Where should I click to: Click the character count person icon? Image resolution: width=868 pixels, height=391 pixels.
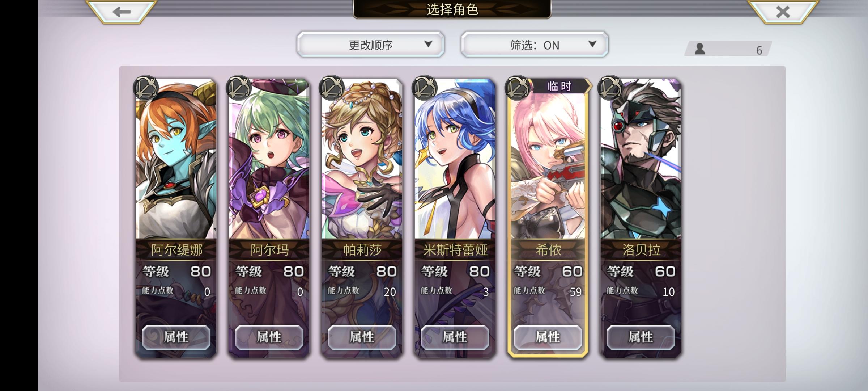coord(700,49)
